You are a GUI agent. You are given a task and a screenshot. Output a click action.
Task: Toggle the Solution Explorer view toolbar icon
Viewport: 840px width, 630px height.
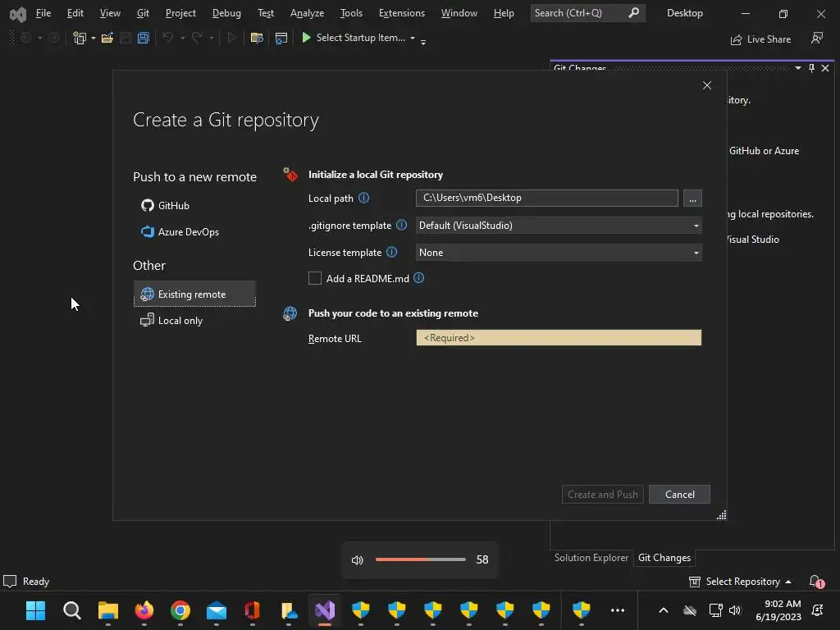pos(281,38)
